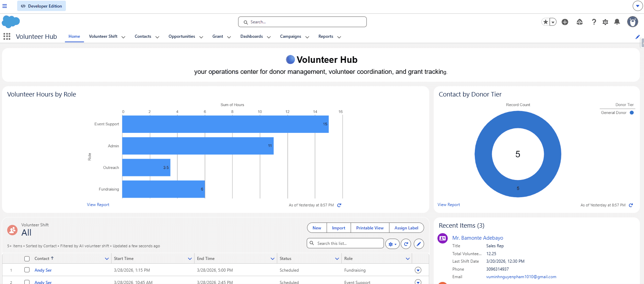
Task: Open the Contacts tab
Action: pyautogui.click(x=143, y=36)
